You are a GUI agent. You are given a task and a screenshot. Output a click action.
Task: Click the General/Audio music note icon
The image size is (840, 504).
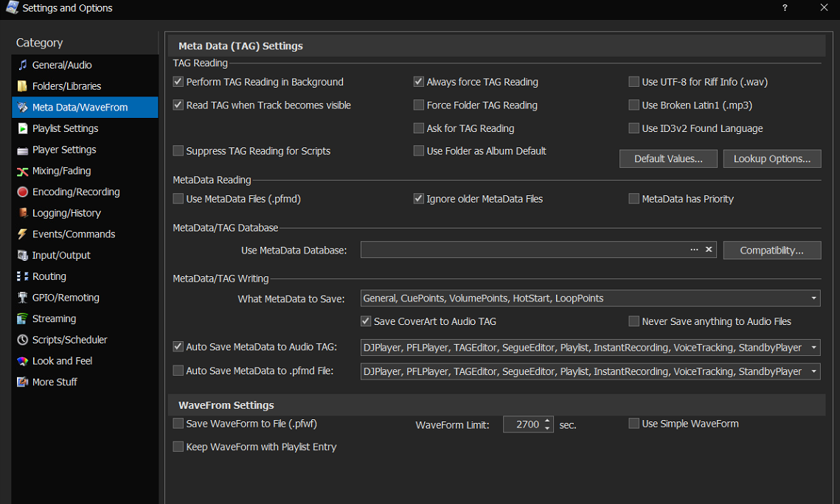click(23, 65)
